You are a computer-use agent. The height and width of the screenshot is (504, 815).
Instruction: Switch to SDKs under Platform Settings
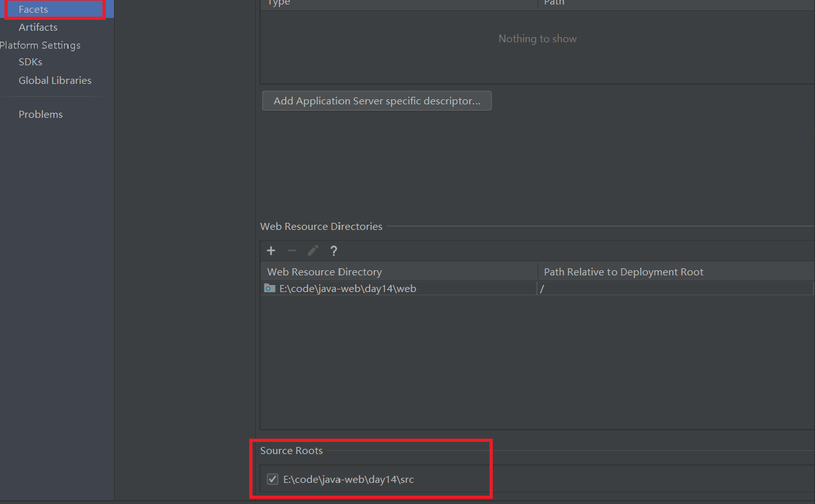coord(30,61)
